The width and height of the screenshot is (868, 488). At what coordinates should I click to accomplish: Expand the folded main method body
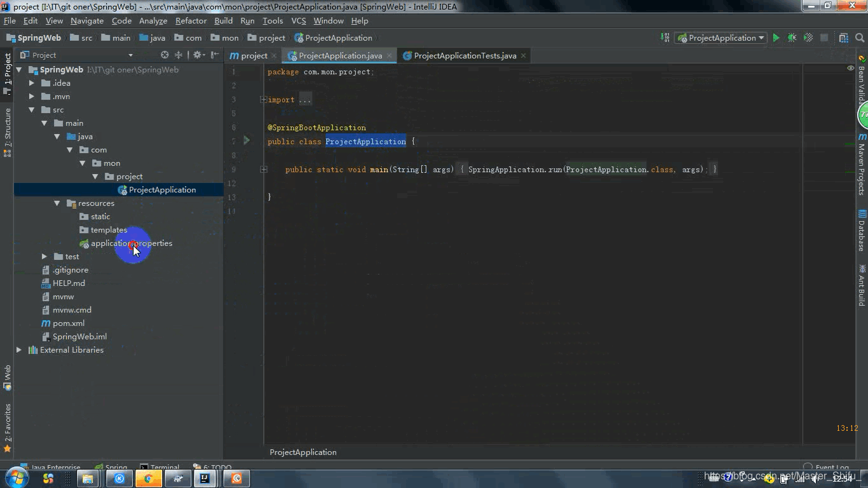[263, 170]
